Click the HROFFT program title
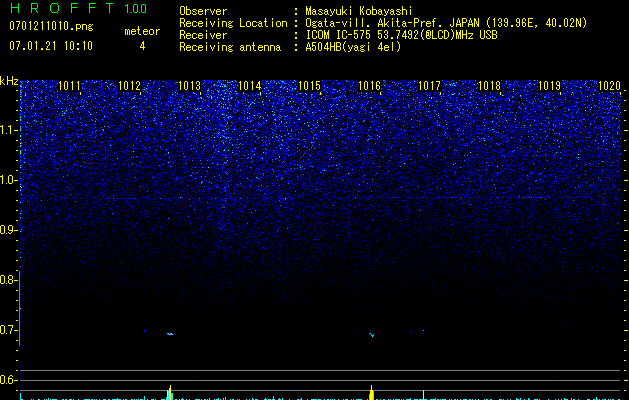The image size is (629, 400). (62, 8)
